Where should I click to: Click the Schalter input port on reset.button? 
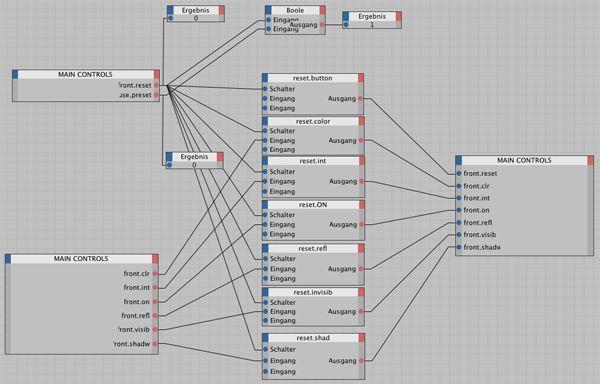point(265,89)
